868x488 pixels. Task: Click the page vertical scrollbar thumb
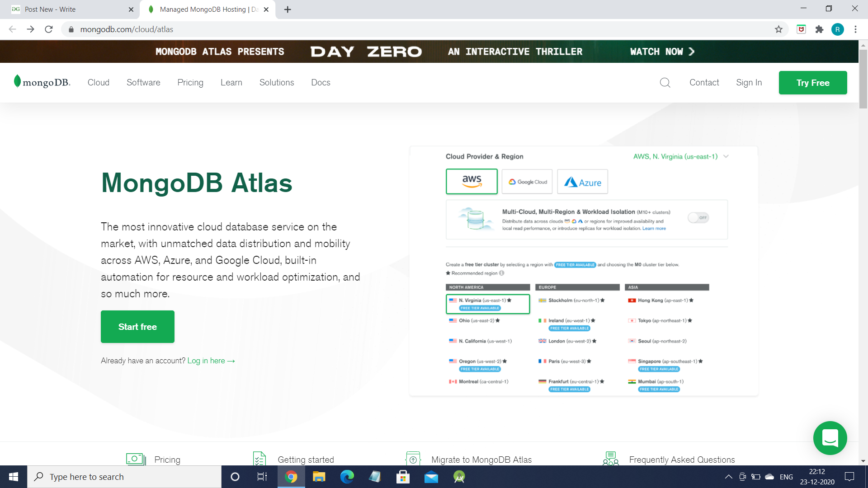863,79
